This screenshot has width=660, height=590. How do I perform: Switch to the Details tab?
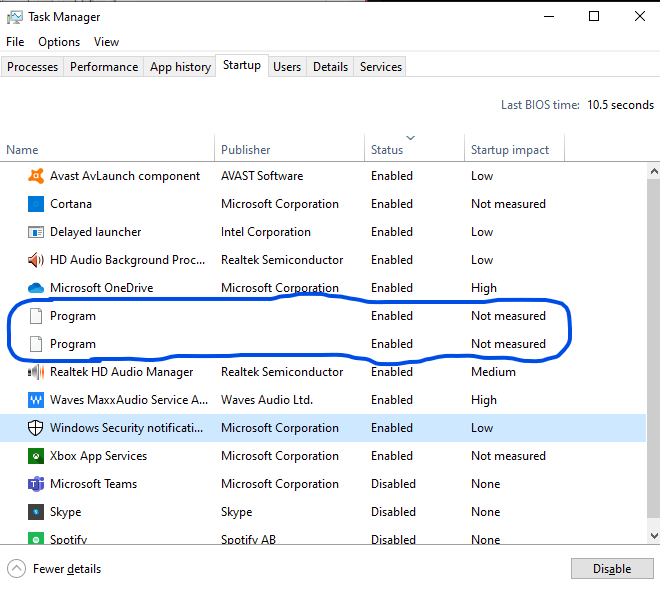pos(330,67)
